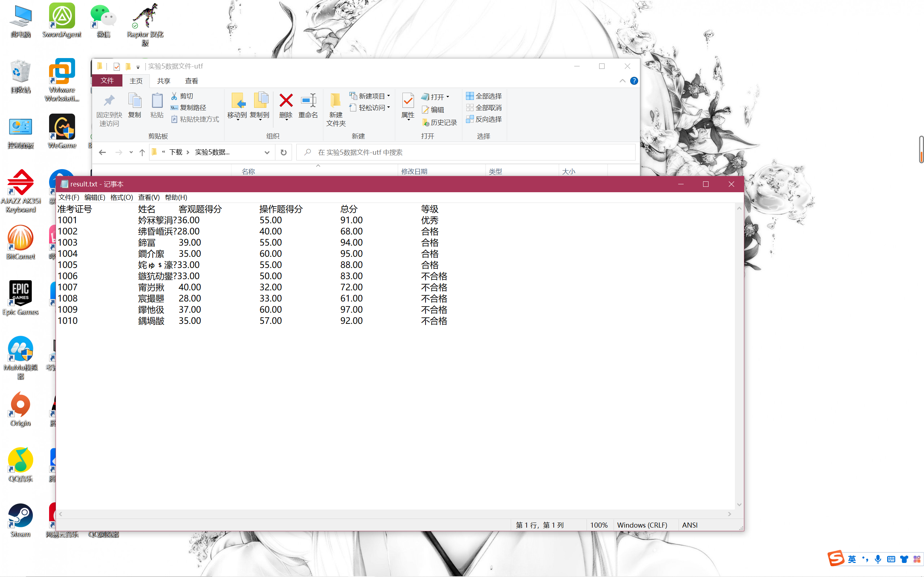The width and height of the screenshot is (924, 577).
Task: Click the History button
Action: pyautogui.click(x=440, y=123)
